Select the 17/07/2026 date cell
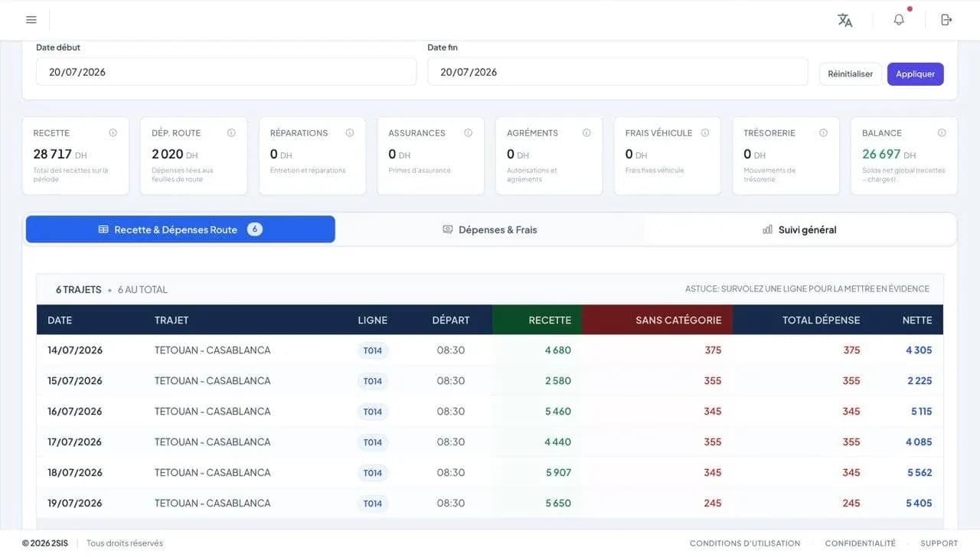Viewport: 980px width, 557px height. [x=75, y=442]
